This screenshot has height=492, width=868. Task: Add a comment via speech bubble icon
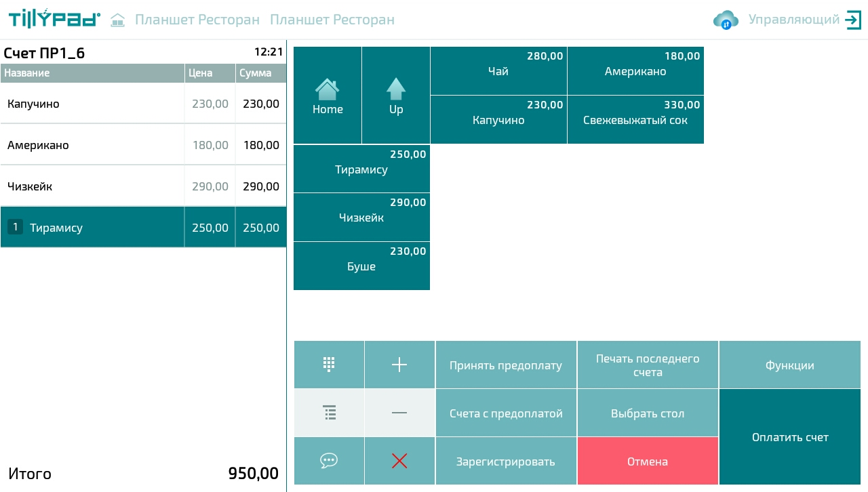[x=329, y=461]
